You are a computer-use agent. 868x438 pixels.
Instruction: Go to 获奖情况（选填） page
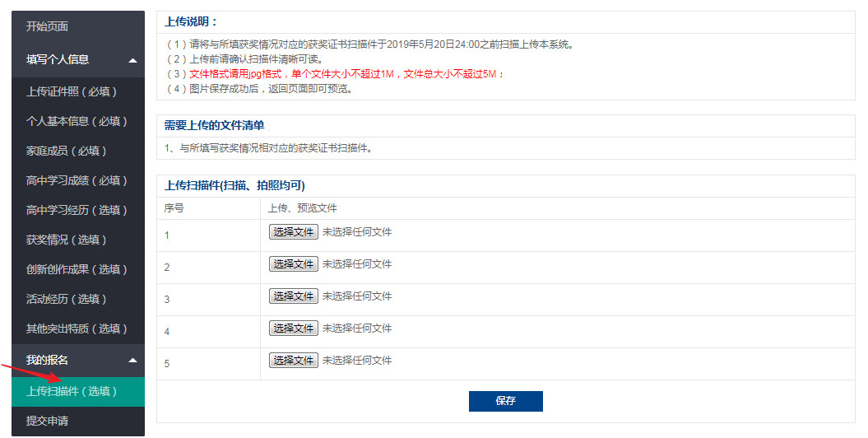pos(78,240)
